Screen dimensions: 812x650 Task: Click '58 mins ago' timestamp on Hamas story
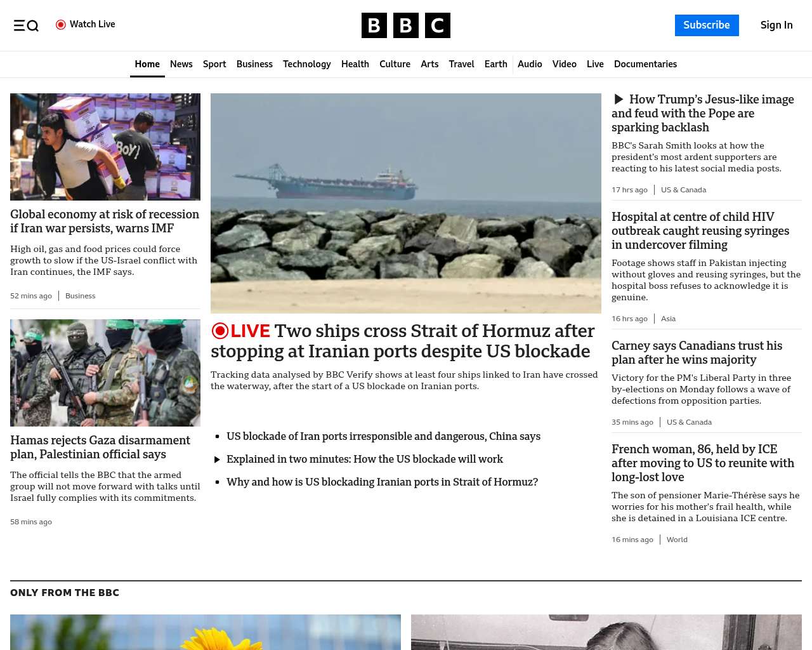31,522
